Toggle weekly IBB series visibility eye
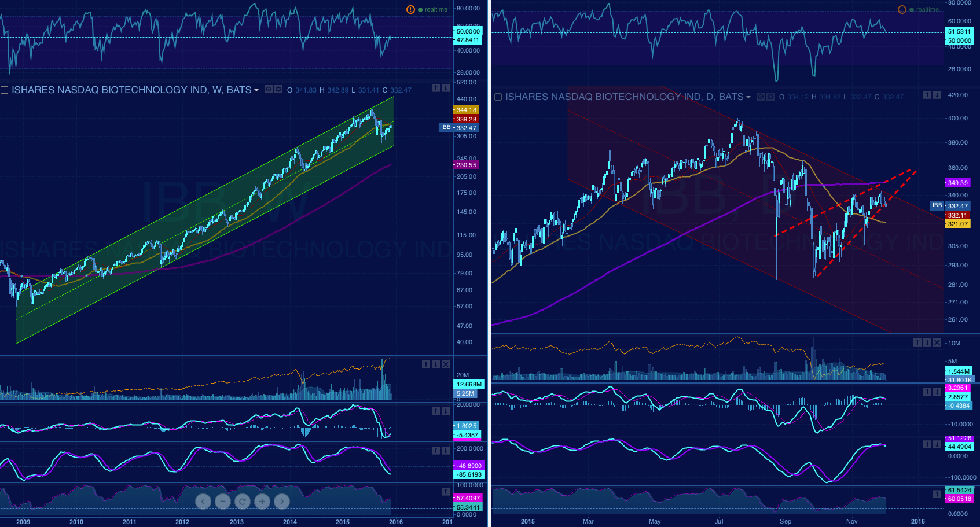Viewport: 980px width, 527px height. [x=269, y=89]
